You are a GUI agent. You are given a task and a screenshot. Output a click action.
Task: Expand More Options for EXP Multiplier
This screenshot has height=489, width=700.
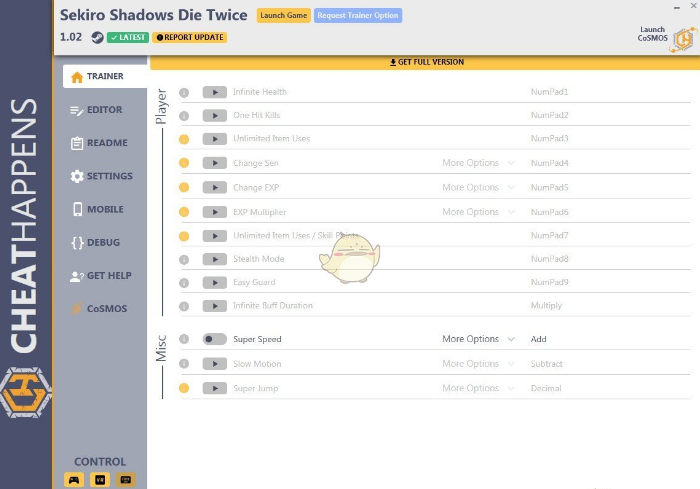[x=478, y=212]
